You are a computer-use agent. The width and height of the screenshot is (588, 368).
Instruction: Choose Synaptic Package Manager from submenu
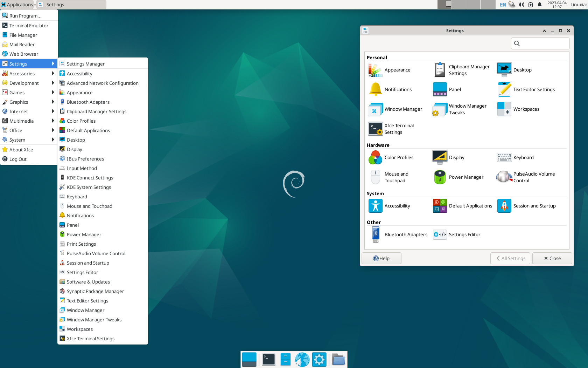(103, 291)
